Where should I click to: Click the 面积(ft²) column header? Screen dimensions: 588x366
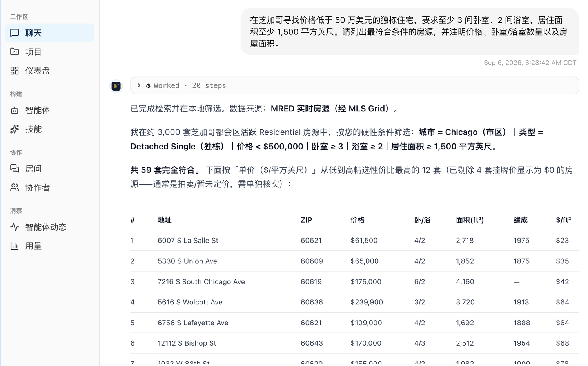point(470,220)
